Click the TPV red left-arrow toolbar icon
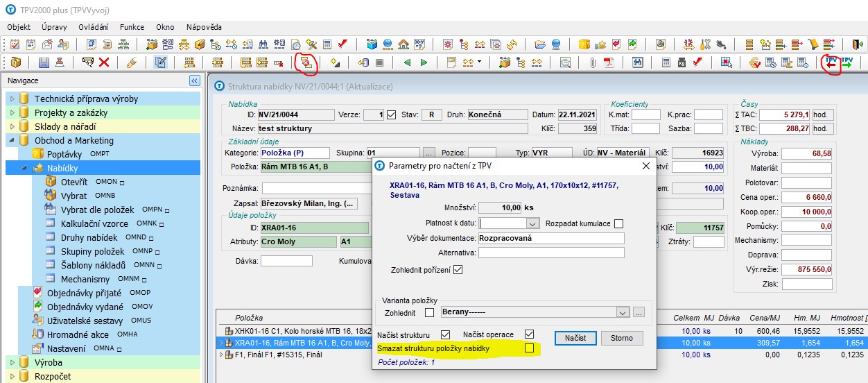The height and width of the screenshot is (383, 868). pos(831,62)
